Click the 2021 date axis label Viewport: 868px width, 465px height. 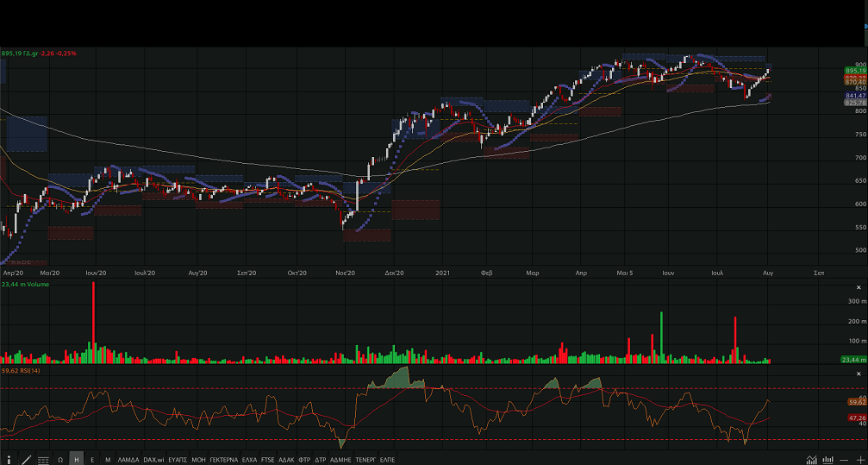point(442,273)
